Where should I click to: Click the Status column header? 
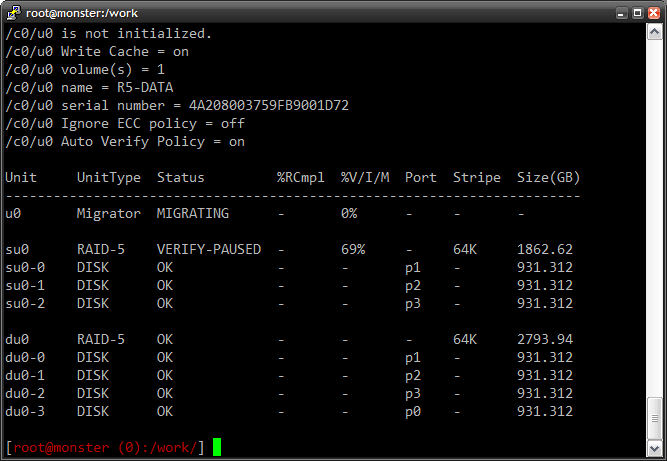(x=181, y=178)
